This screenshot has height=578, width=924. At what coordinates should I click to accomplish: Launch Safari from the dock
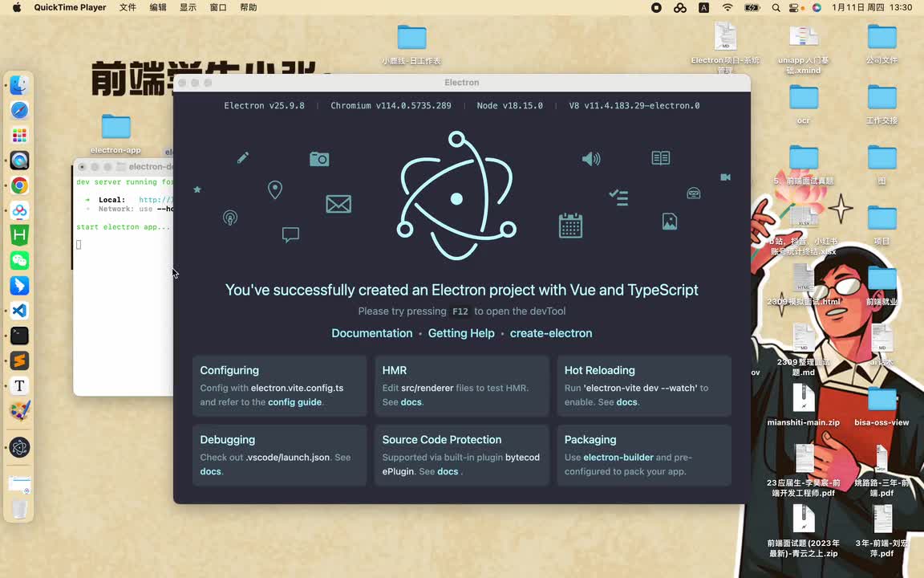pyautogui.click(x=19, y=110)
